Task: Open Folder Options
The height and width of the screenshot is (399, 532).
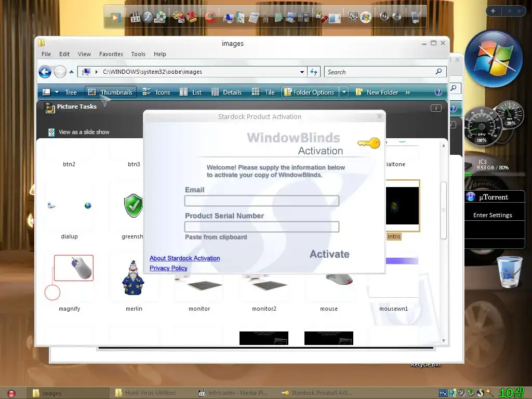Action: (310, 92)
